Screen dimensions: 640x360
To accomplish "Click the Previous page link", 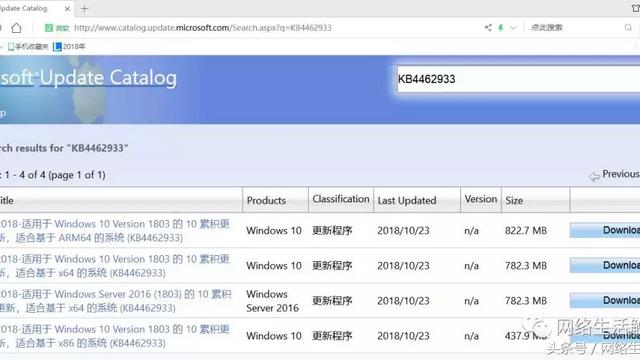I will (615, 174).
